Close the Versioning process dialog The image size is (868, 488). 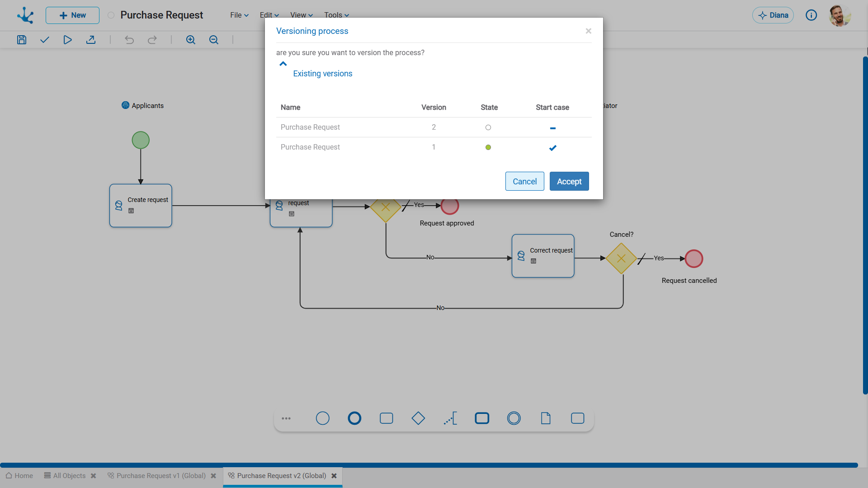click(589, 31)
